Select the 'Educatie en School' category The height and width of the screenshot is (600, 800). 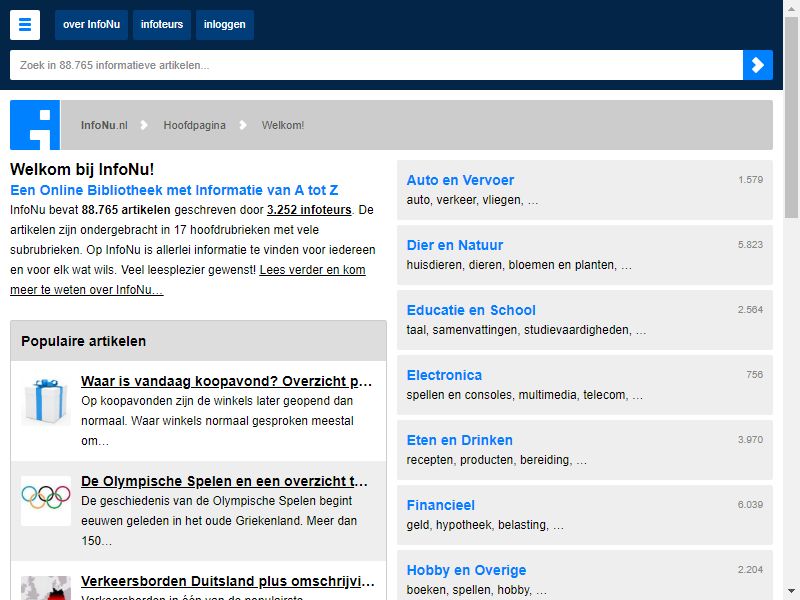pyautogui.click(x=471, y=310)
